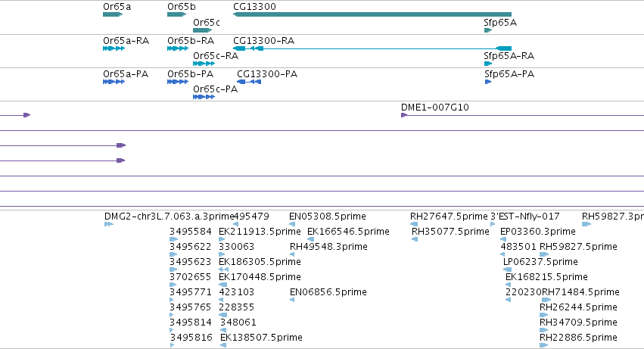Select the DME1-007G10 purple feature marker

[404, 115]
